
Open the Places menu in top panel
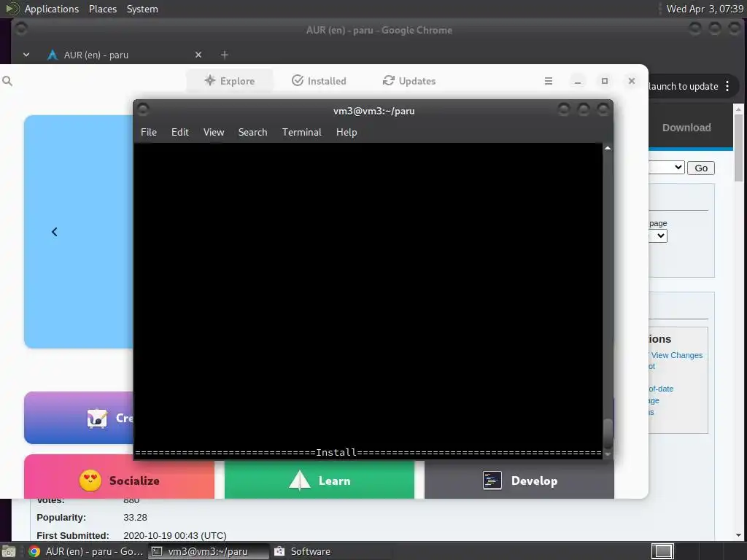(102, 9)
